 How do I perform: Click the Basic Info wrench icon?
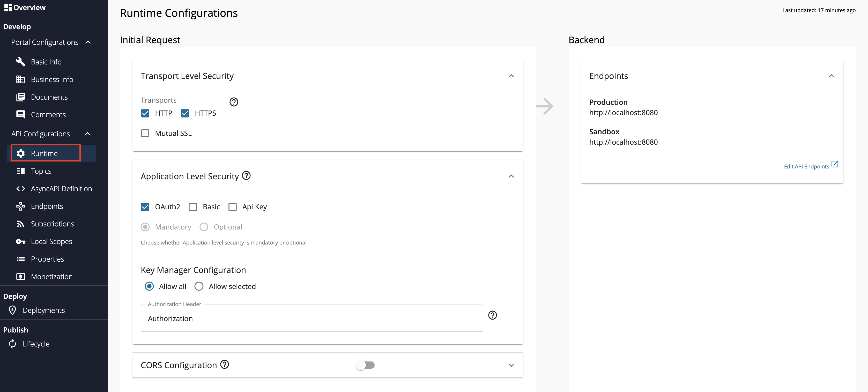(x=20, y=62)
